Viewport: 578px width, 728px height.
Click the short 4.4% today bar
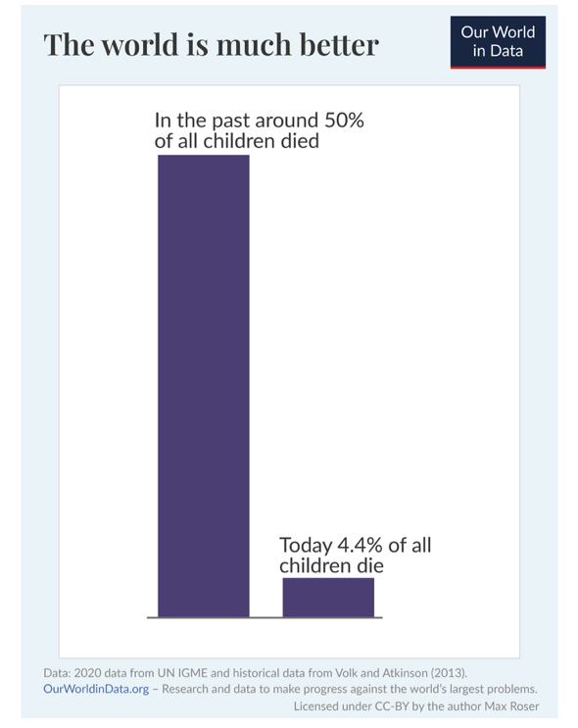328,598
